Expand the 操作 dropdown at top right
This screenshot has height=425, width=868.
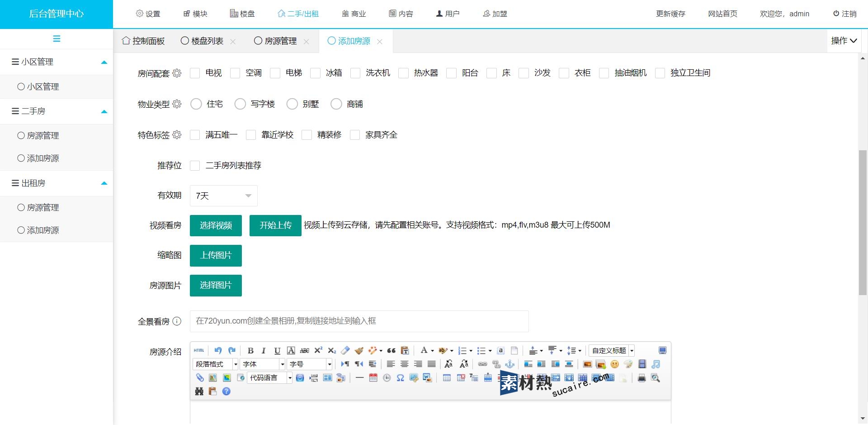(x=844, y=41)
